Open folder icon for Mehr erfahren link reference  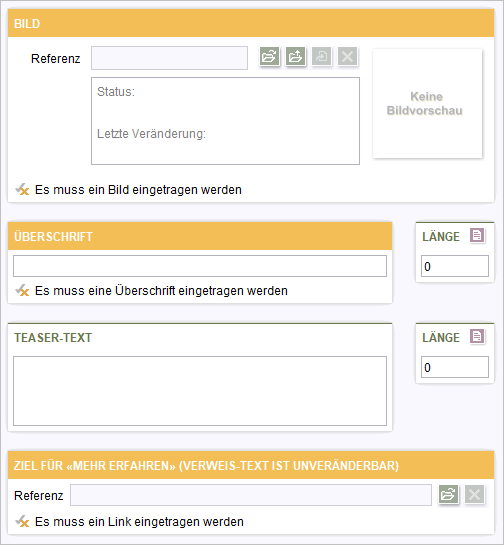[448, 495]
